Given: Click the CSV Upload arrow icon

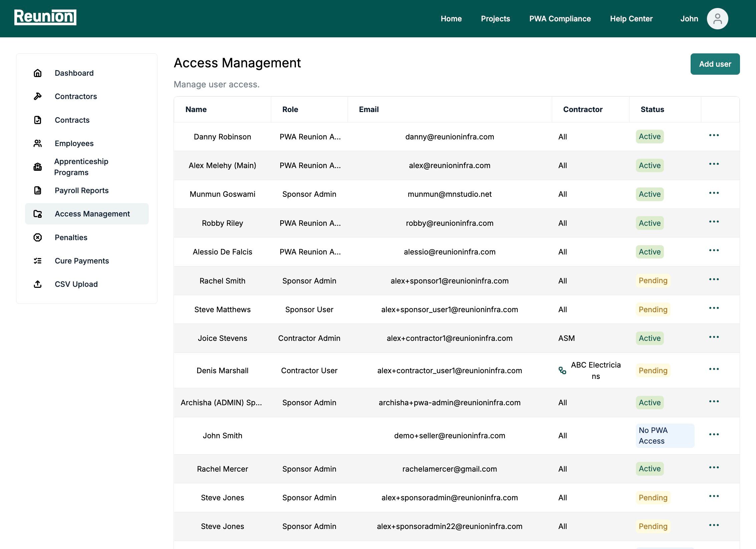Looking at the screenshot, I should pyautogui.click(x=38, y=284).
